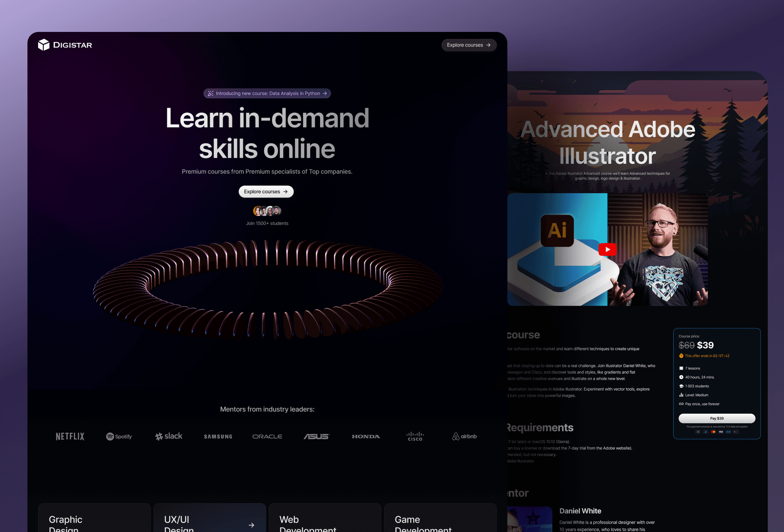This screenshot has height=532, width=784.
Task: Click the Learn in-demand skills online headline
Action: point(267,133)
